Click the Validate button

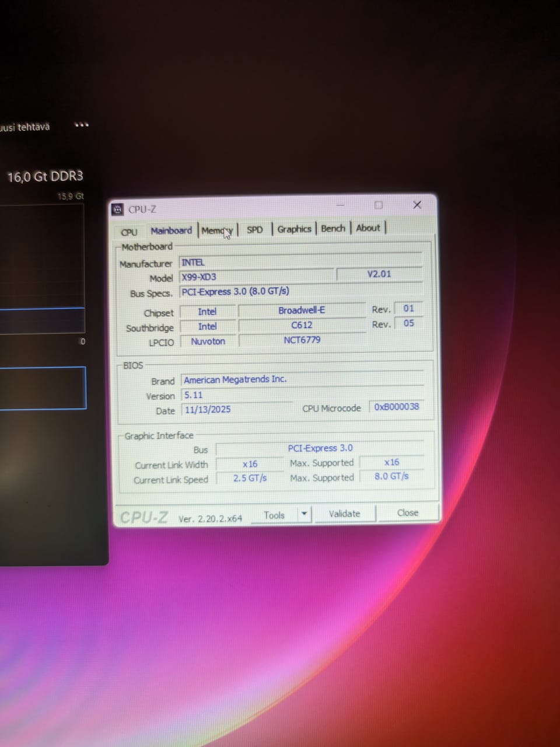tap(344, 514)
